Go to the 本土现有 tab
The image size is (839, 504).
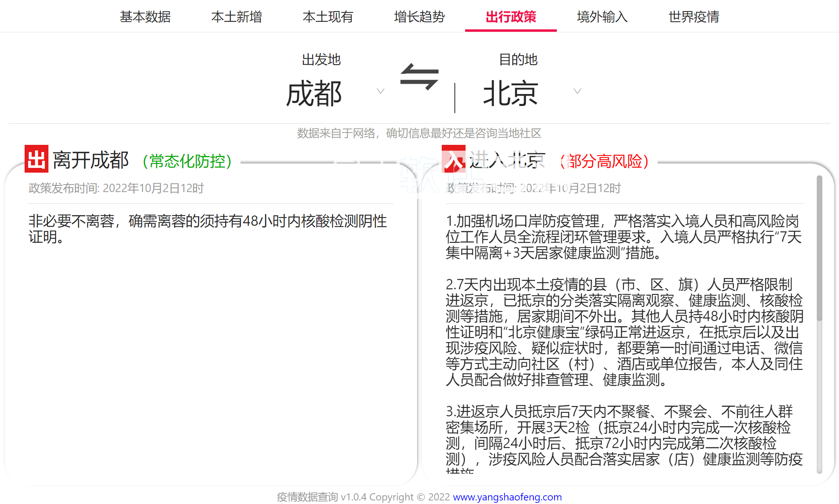click(x=328, y=17)
